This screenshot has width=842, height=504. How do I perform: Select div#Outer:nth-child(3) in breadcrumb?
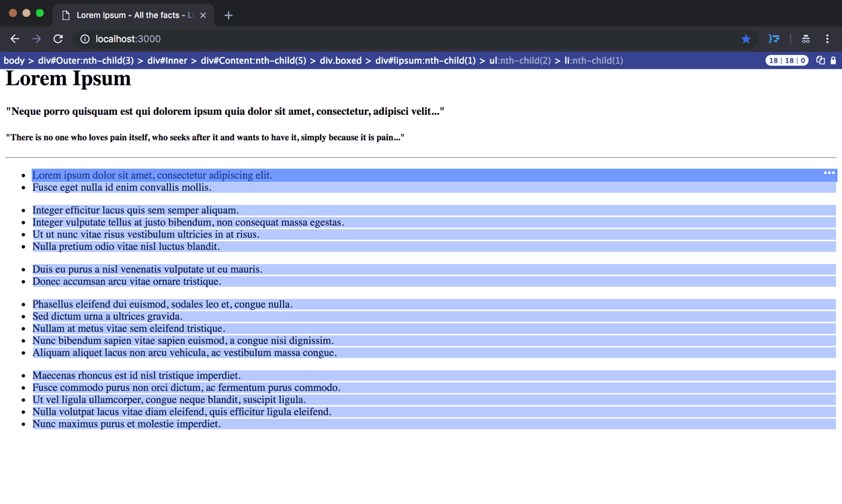click(x=86, y=60)
